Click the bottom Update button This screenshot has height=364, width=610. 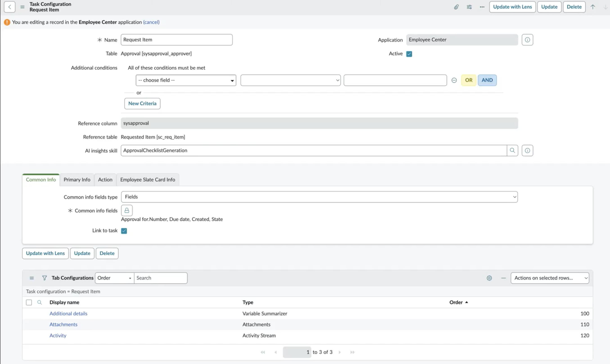(x=82, y=253)
